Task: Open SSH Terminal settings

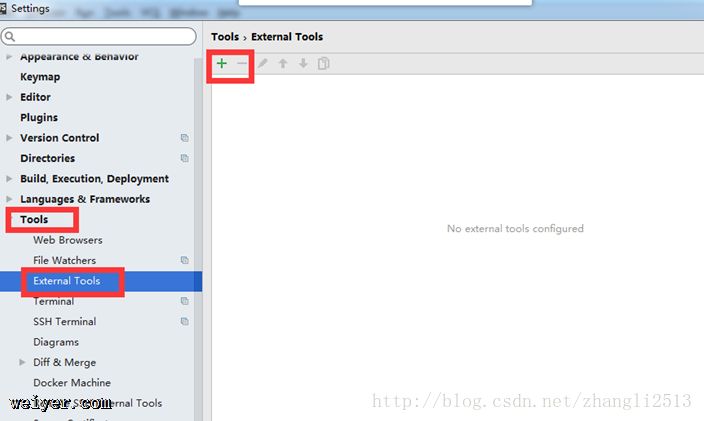Action: point(65,321)
